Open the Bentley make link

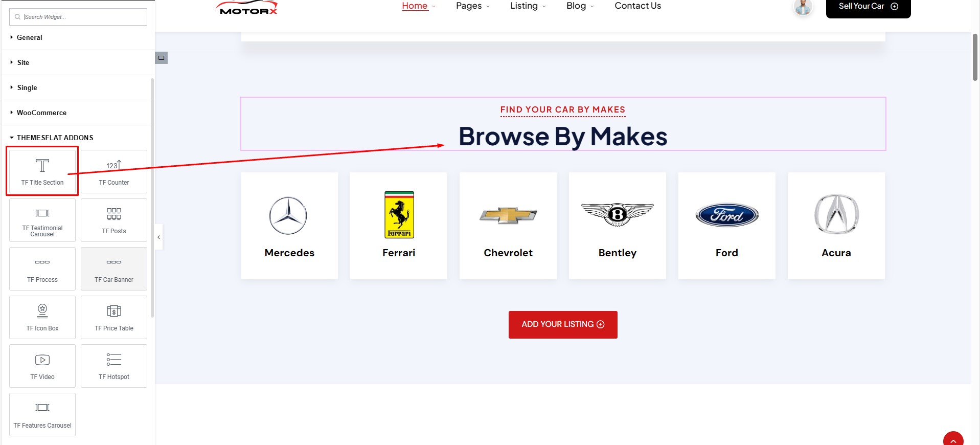point(618,253)
